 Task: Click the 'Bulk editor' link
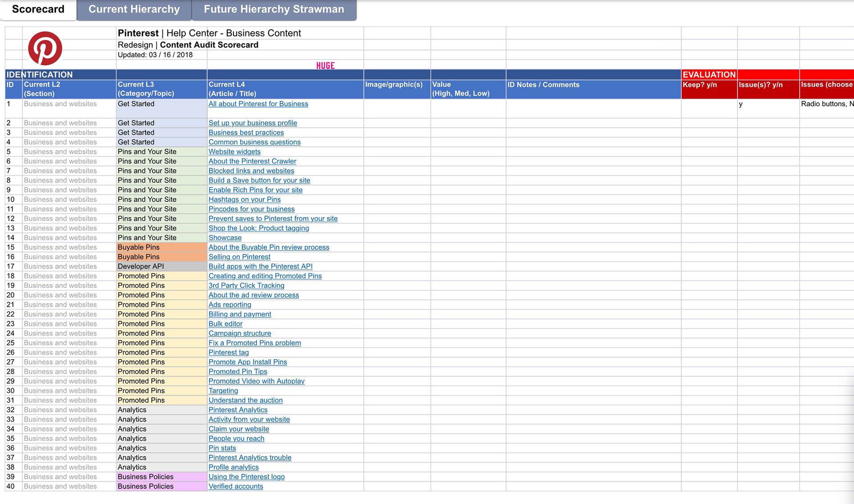coord(226,324)
